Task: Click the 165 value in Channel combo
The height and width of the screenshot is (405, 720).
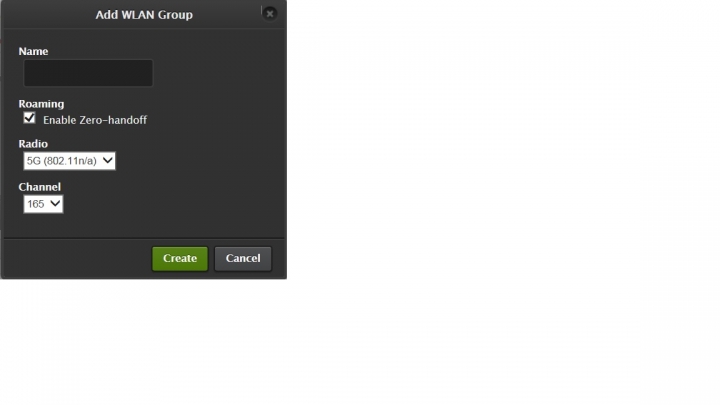Action: coord(35,204)
